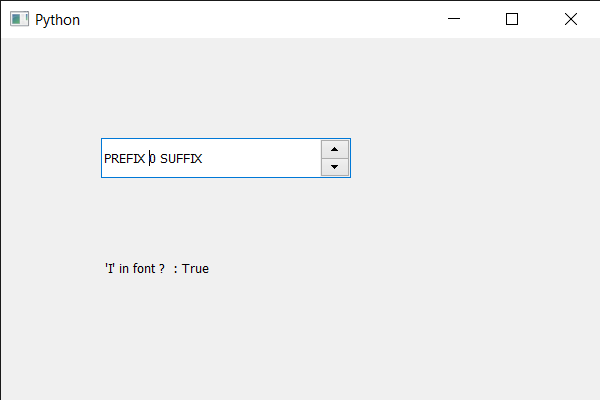Click the Python title text

[57, 19]
